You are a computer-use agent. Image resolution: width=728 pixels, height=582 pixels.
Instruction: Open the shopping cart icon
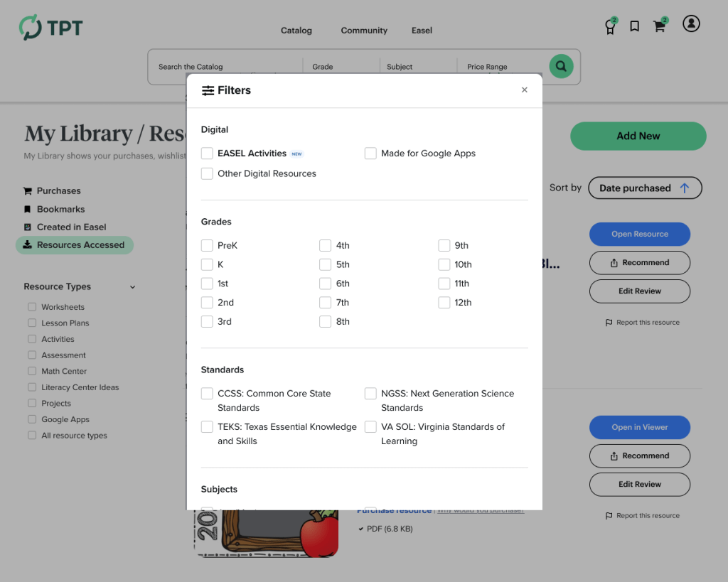[x=660, y=26]
